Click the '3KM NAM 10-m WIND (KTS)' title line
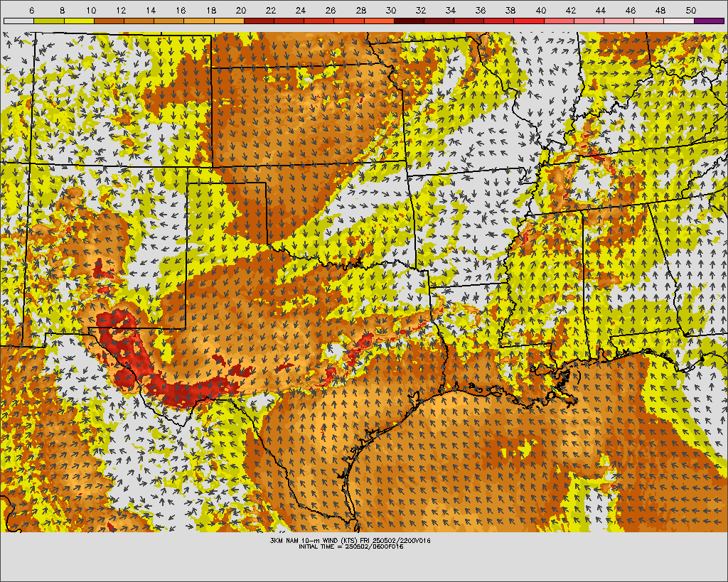The height and width of the screenshot is (582, 728). (350, 540)
